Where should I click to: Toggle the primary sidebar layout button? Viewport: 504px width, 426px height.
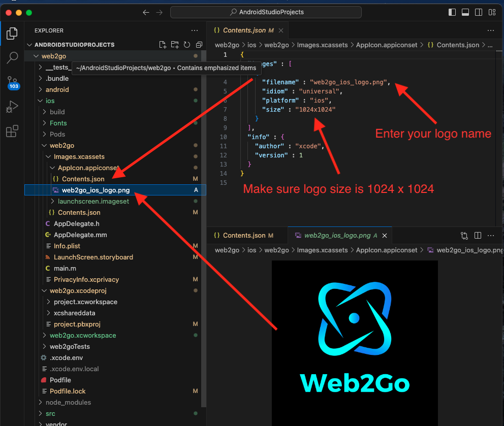452,12
